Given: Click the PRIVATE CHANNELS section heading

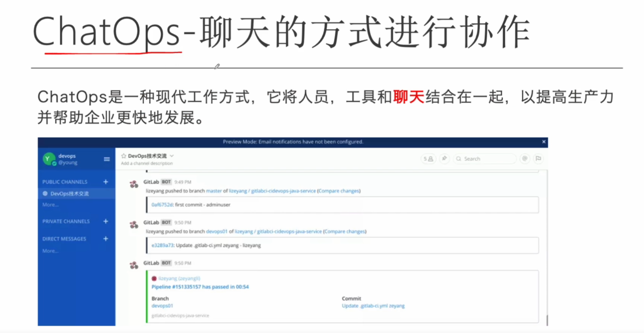Looking at the screenshot, I should 66,221.
